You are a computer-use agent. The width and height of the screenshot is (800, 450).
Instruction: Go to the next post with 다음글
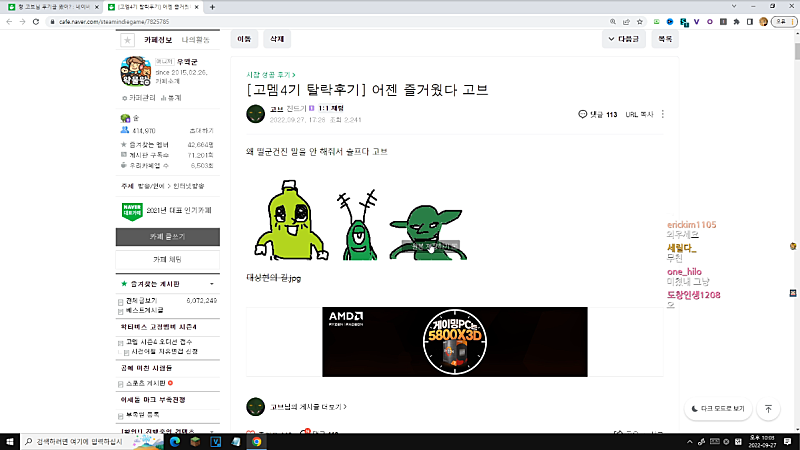(x=623, y=39)
